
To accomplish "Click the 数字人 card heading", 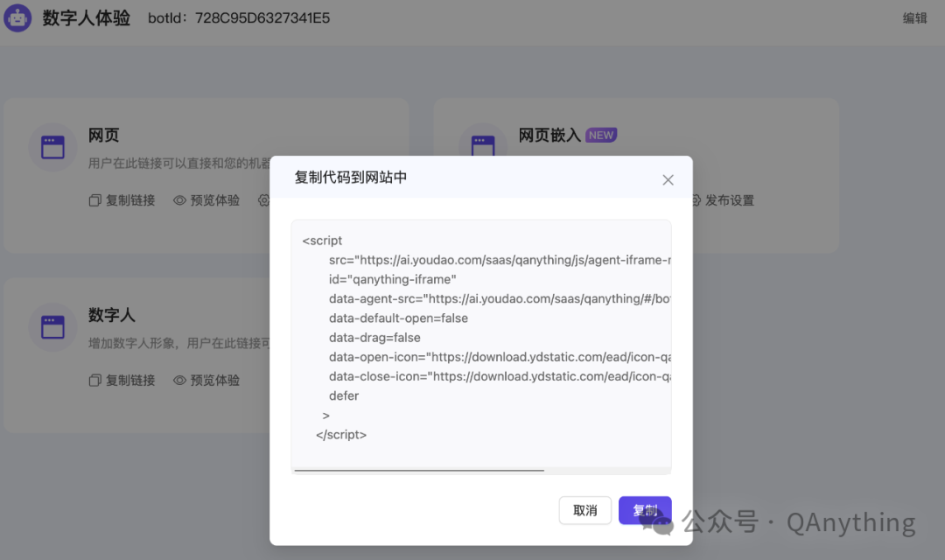I will pos(111,315).
